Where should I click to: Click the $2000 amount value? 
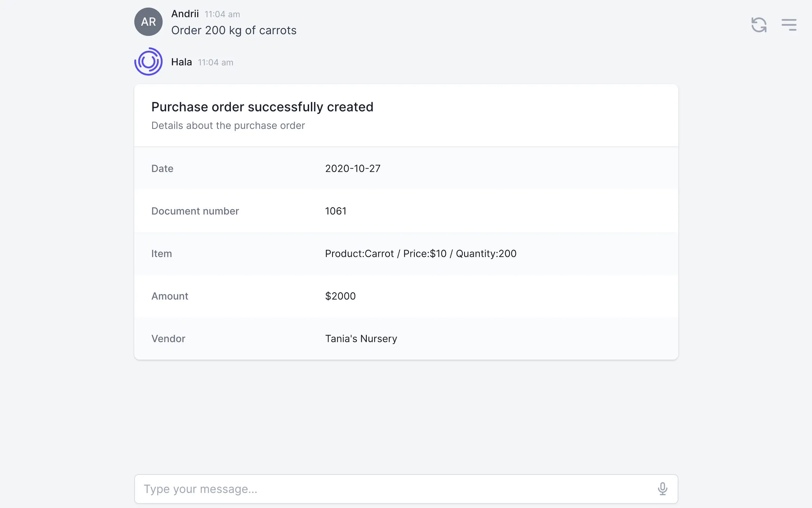[340, 296]
